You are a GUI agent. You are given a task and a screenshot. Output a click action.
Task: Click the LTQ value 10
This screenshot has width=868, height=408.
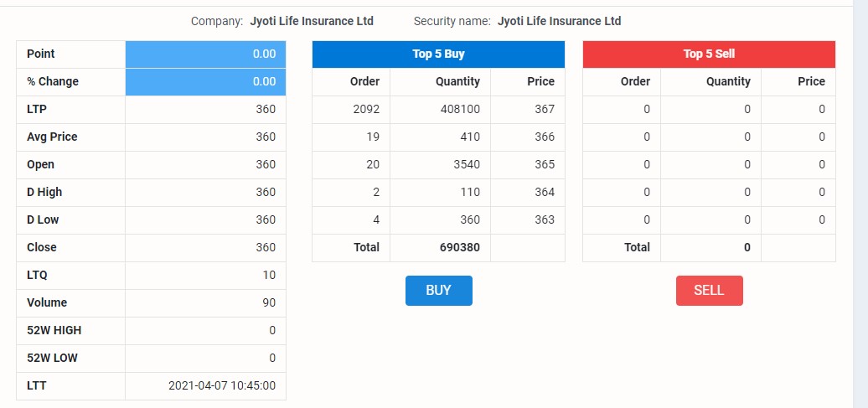(x=269, y=275)
